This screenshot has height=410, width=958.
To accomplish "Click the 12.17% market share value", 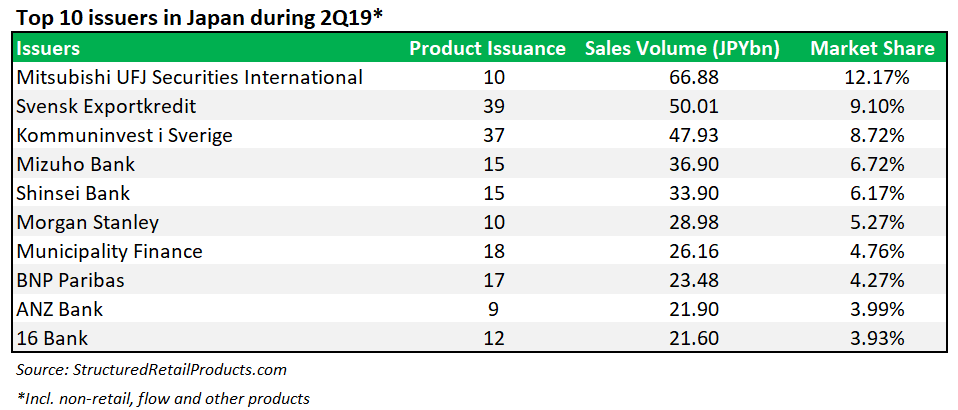I will (x=872, y=77).
